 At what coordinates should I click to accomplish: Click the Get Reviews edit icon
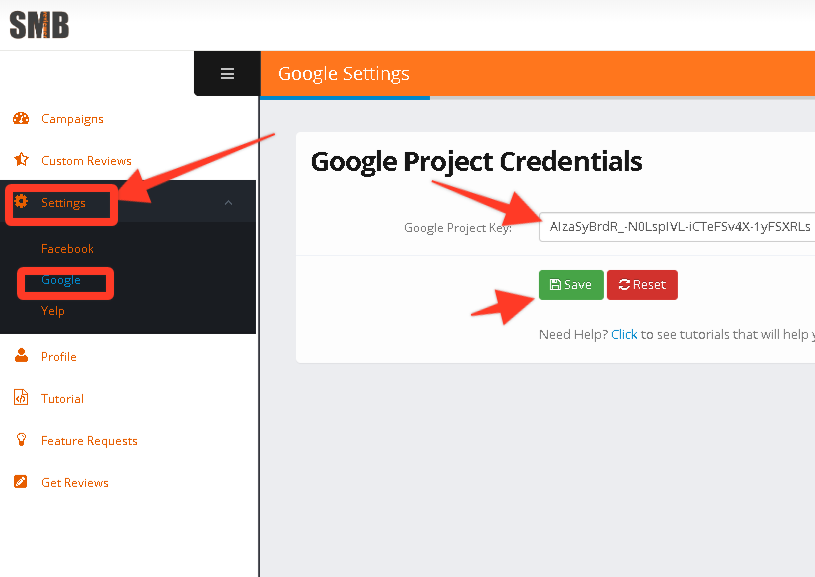click(21, 482)
